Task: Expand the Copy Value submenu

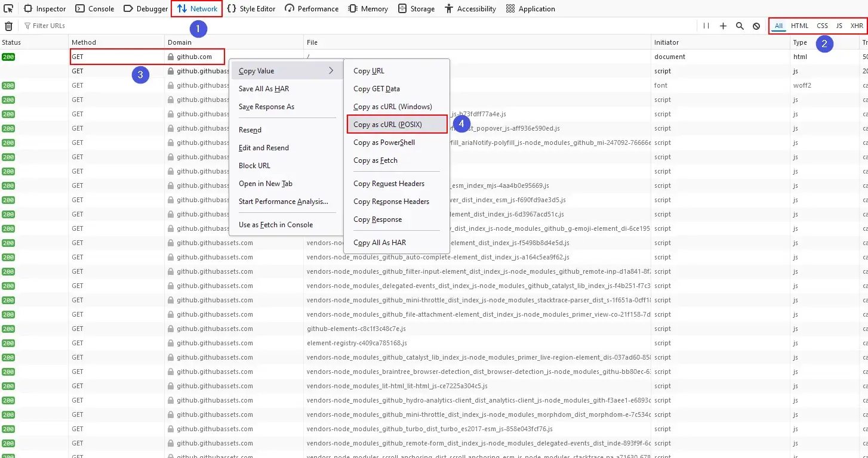Action: 286,71
